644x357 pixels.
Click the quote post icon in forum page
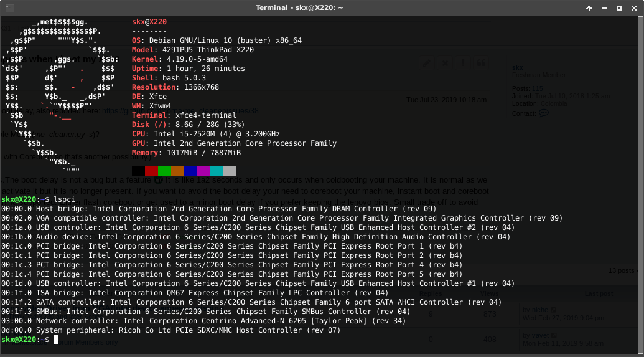pos(481,63)
